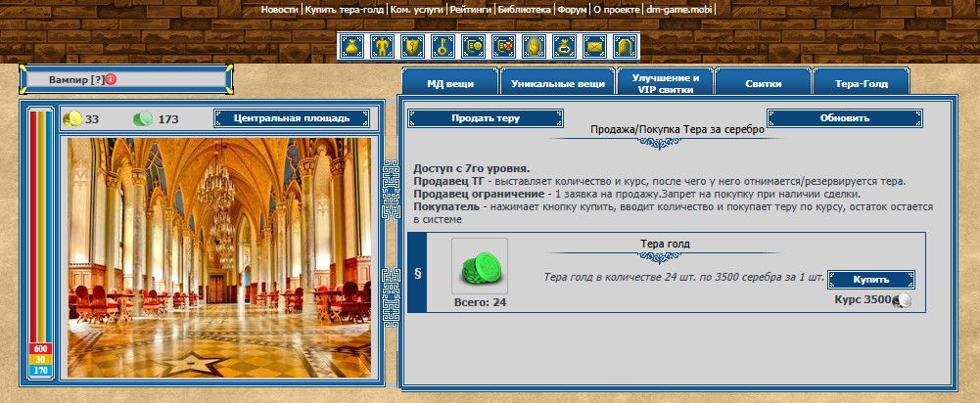The width and height of the screenshot is (980, 403).
Task: Open the Ком. услуги link
Action: [416, 10]
